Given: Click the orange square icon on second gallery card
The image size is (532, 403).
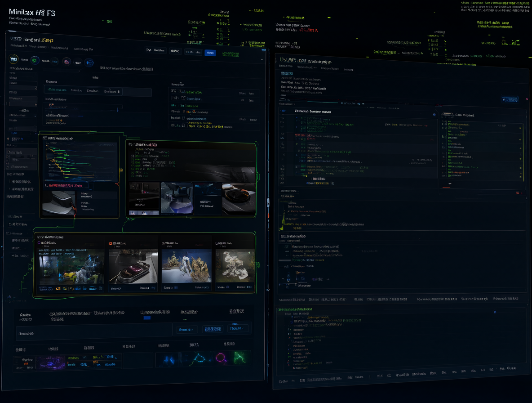Looking at the screenshot, I should coord(111,243).
